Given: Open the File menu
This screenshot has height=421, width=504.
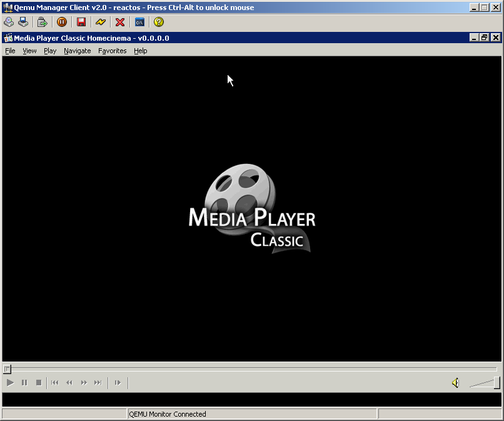Looking at the screenshot, I should (x=10, y=51).
